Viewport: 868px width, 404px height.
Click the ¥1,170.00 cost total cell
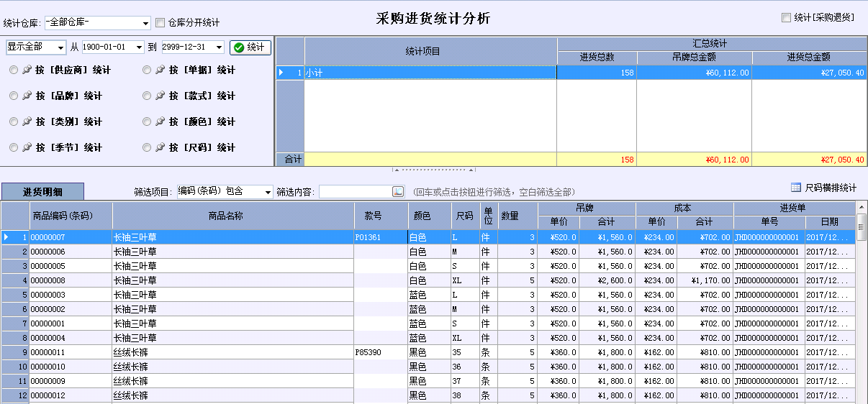[705, 280]
